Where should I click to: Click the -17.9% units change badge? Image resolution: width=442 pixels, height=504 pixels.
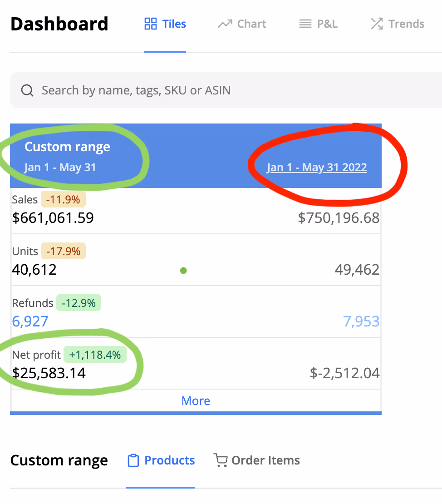63,251
